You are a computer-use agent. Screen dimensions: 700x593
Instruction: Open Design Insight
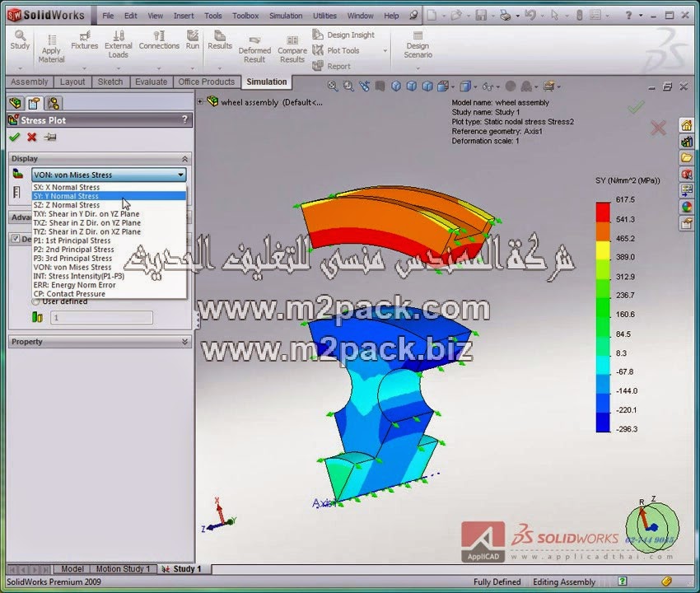click(x=343, y=35)
